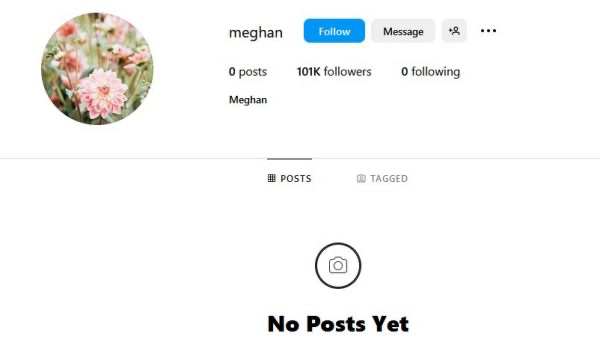Open the three-dot more options menu
The height and width of the screenshot is (360, 600).
pyautogui.click(x=488, y=31)
